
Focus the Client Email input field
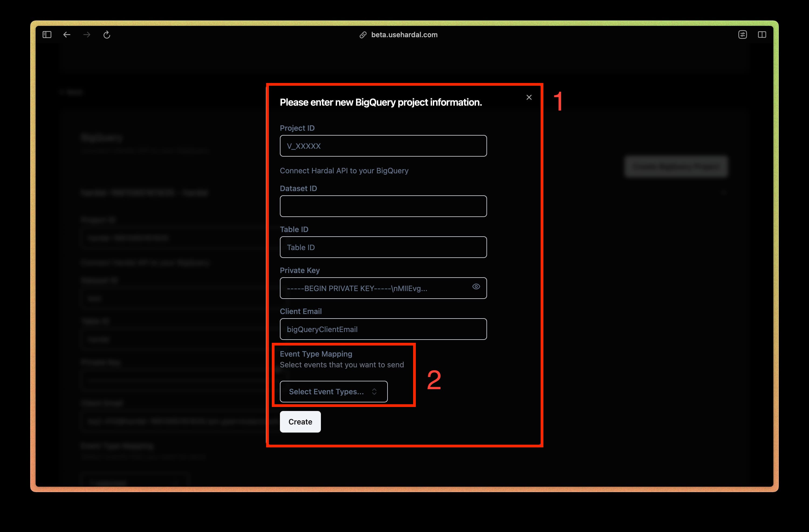[x=383, y=329]
